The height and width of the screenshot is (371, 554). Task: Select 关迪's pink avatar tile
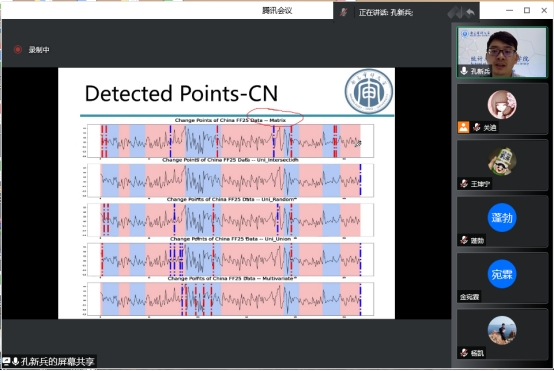tap(502, 105)
